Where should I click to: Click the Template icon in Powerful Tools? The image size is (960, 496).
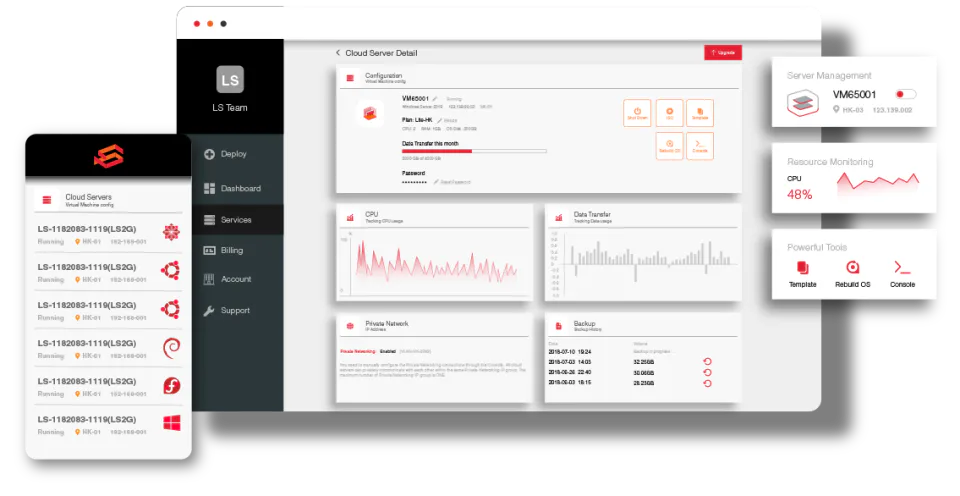(803, 268)
